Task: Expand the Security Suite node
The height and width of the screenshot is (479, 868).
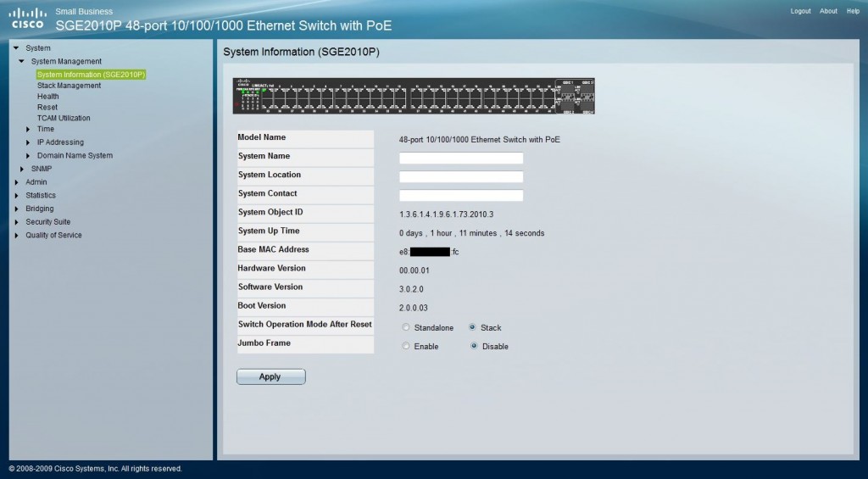Action: point(17,222)
